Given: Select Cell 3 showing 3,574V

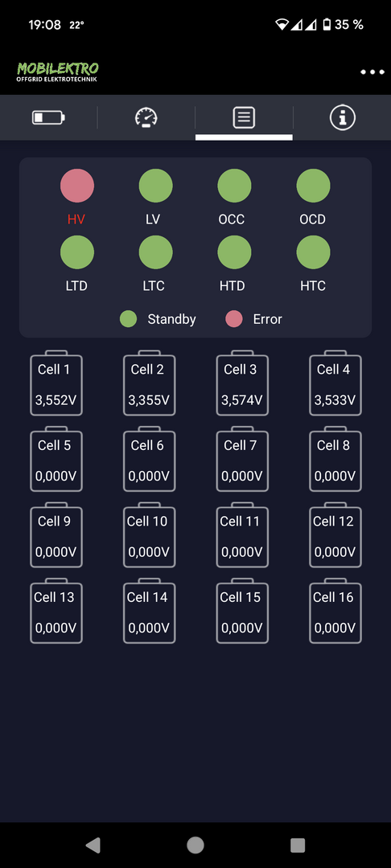Looking at the screenshot, I should click(x=242, y=383).
